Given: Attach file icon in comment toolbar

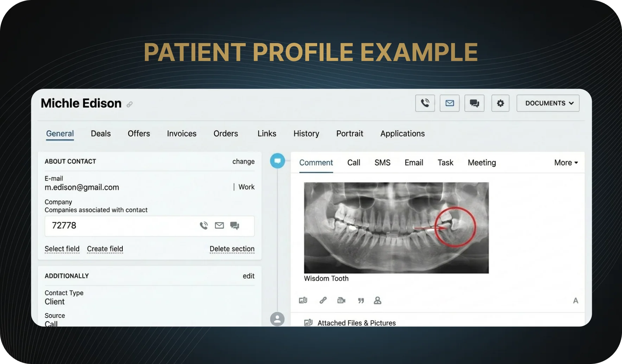Looking at the screenshot, I should 303,300.
